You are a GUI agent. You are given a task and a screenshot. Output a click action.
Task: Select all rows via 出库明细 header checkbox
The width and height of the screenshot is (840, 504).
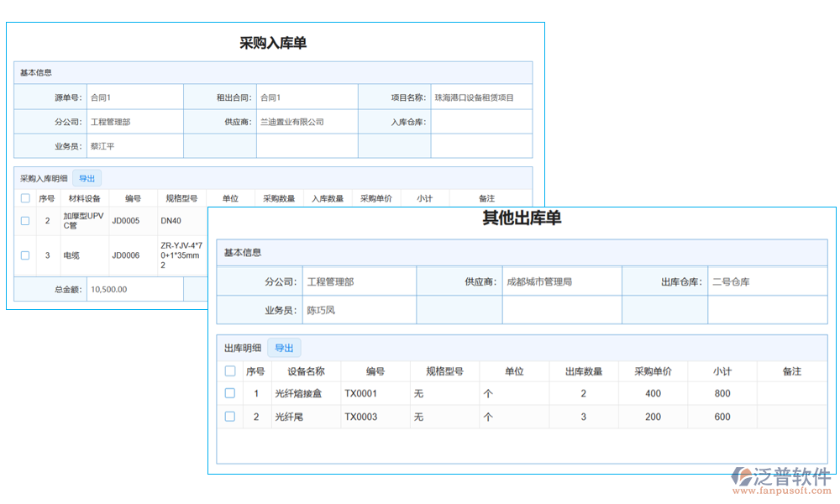229,370
